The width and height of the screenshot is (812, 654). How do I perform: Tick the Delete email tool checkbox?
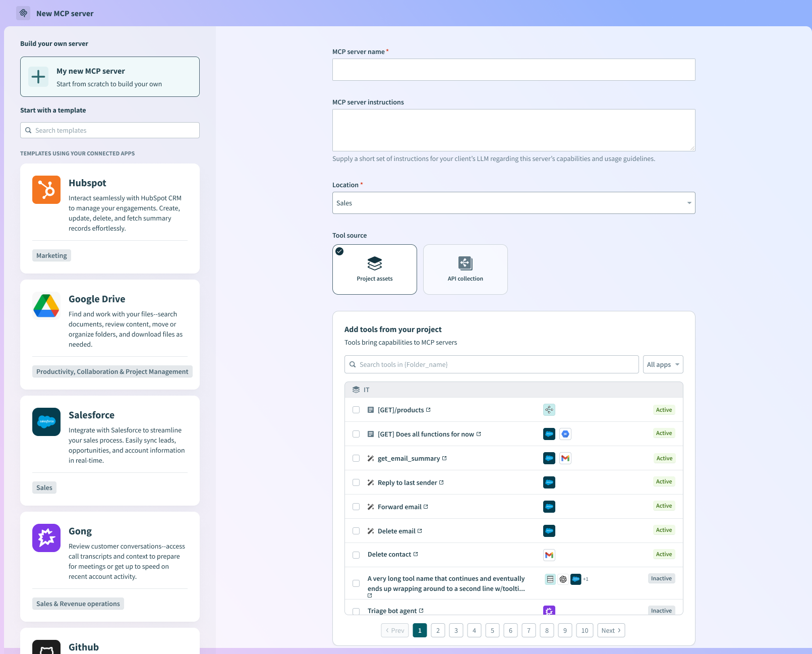pos(356,531)
